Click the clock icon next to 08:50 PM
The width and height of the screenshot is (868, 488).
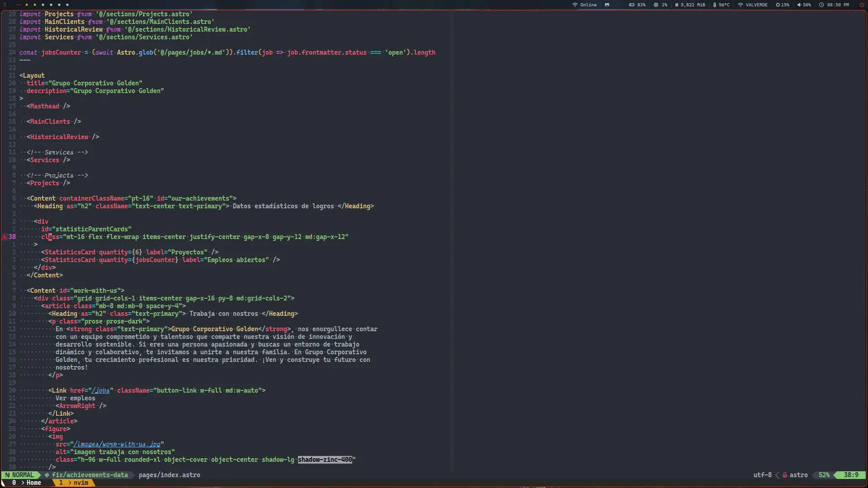coord(821,5)
